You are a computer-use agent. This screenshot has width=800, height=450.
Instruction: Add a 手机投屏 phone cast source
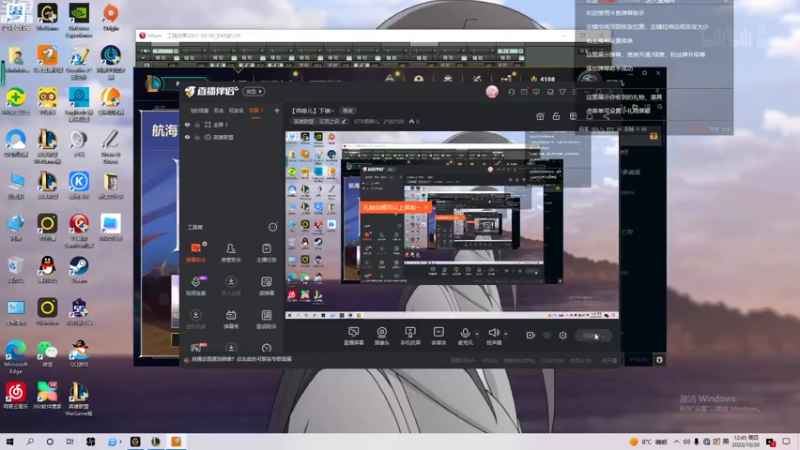(410, 336)
